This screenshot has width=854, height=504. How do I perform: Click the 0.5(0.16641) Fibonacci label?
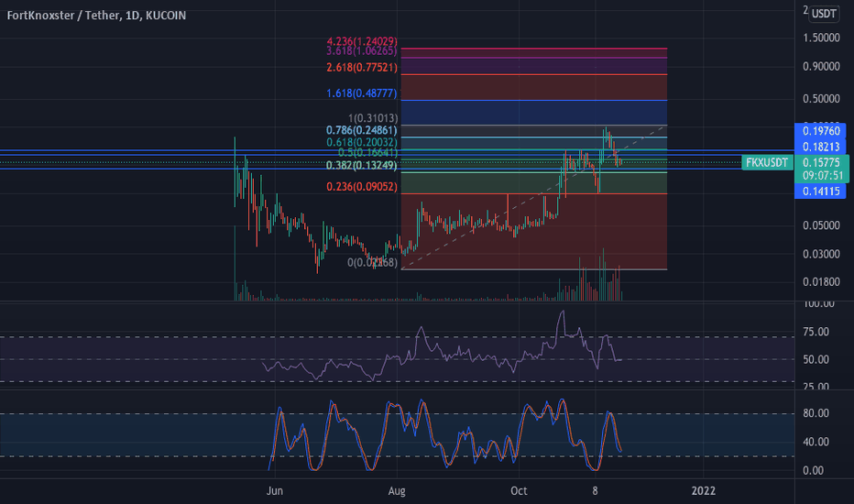[367, 152]
